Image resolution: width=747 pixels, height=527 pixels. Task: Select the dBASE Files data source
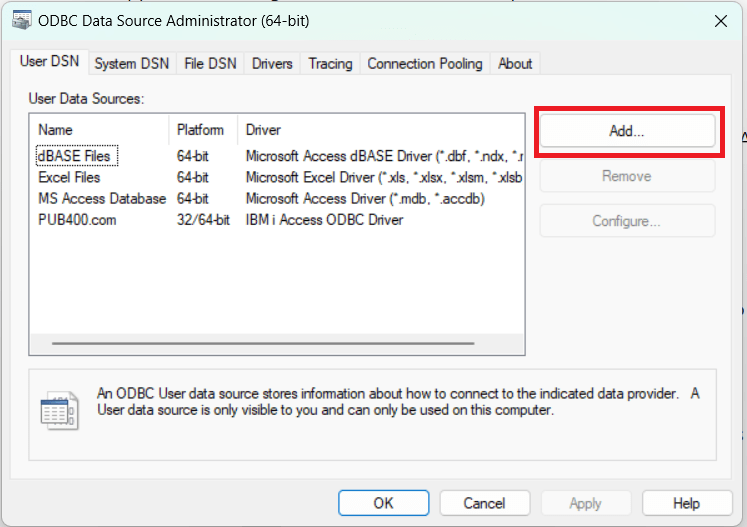click(76, 156)
